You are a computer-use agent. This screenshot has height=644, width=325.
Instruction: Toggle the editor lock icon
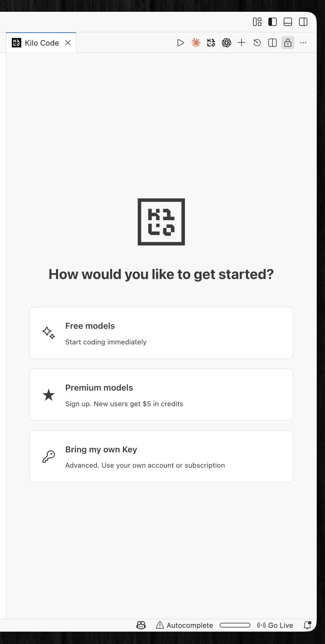tap(288, 43)
